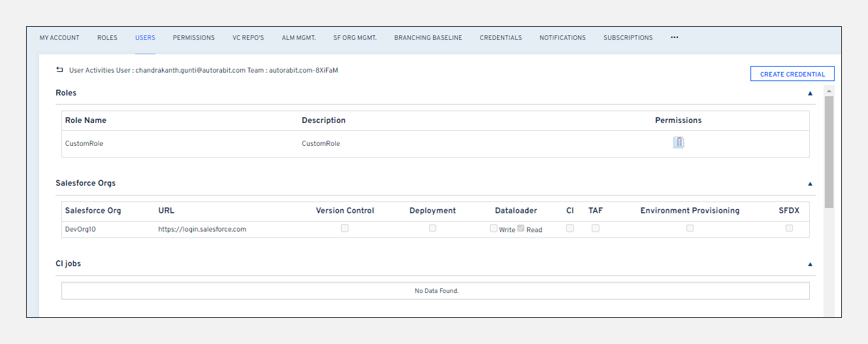Toggle Dataloader Read checkbox
The width and height of the screenshot is (868, 344).
521,228
